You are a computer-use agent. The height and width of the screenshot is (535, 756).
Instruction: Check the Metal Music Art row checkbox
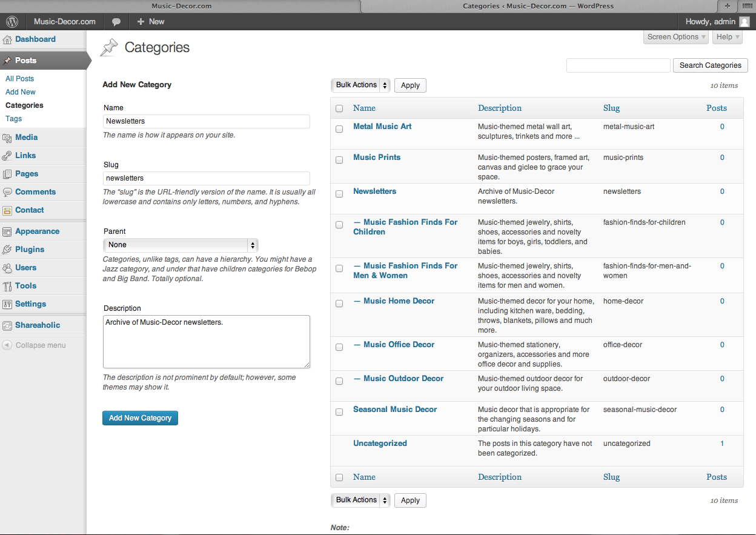coord(339,129)
